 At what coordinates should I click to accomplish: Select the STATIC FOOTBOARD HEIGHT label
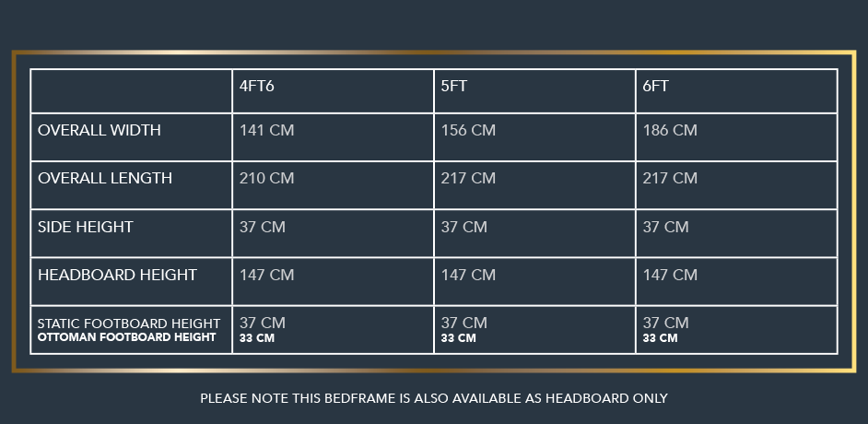pyautogui.click(x=128, y=324)
